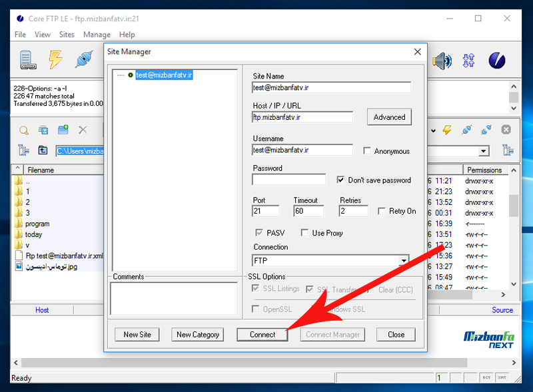Click the Site Name input field

click(x=331, y=88)
